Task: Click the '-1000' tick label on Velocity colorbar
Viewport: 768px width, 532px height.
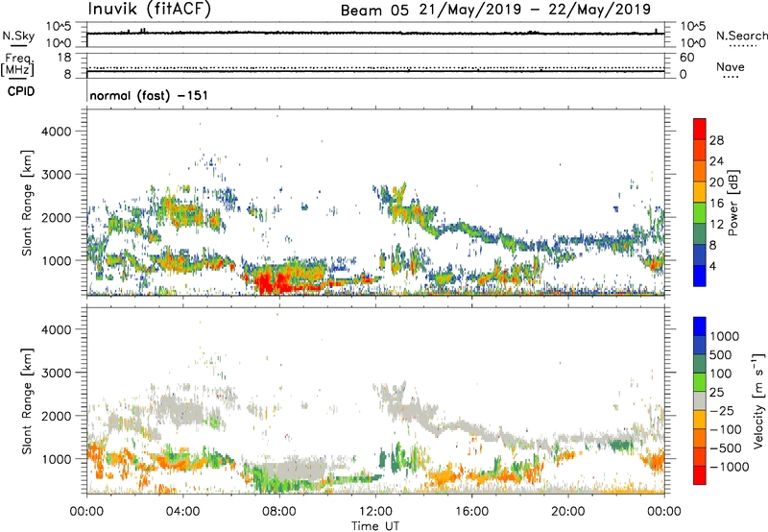Action: pos(729,467)
